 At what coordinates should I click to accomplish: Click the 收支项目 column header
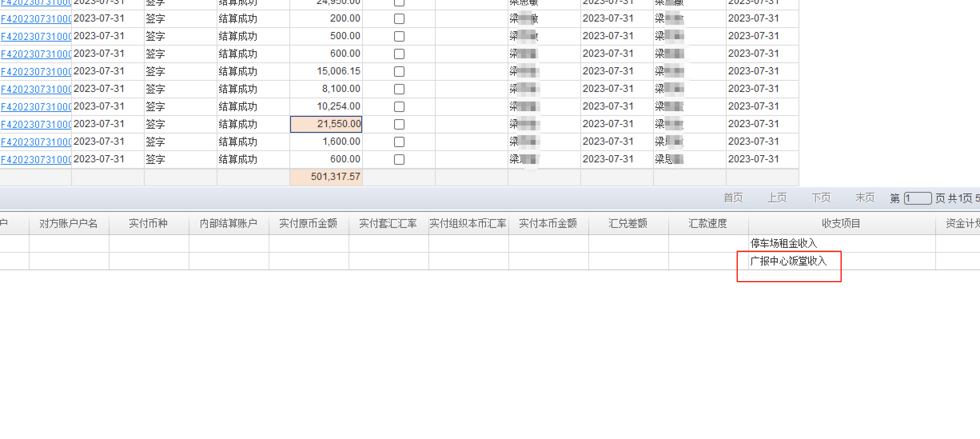point(842,223)
